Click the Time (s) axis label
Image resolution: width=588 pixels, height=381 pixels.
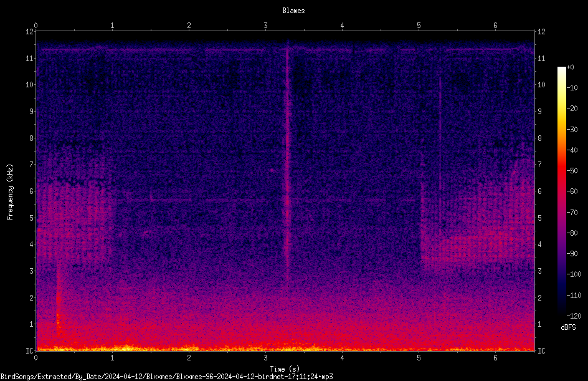point(285,369)
